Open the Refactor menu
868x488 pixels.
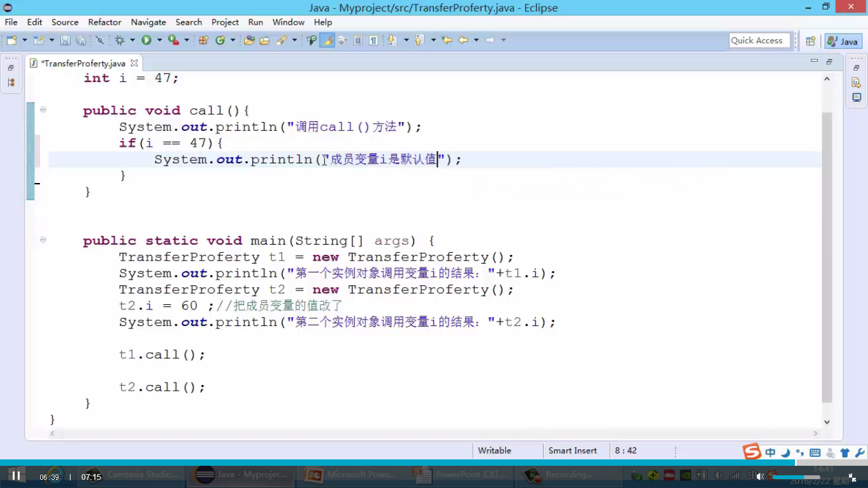coord(105,22)
